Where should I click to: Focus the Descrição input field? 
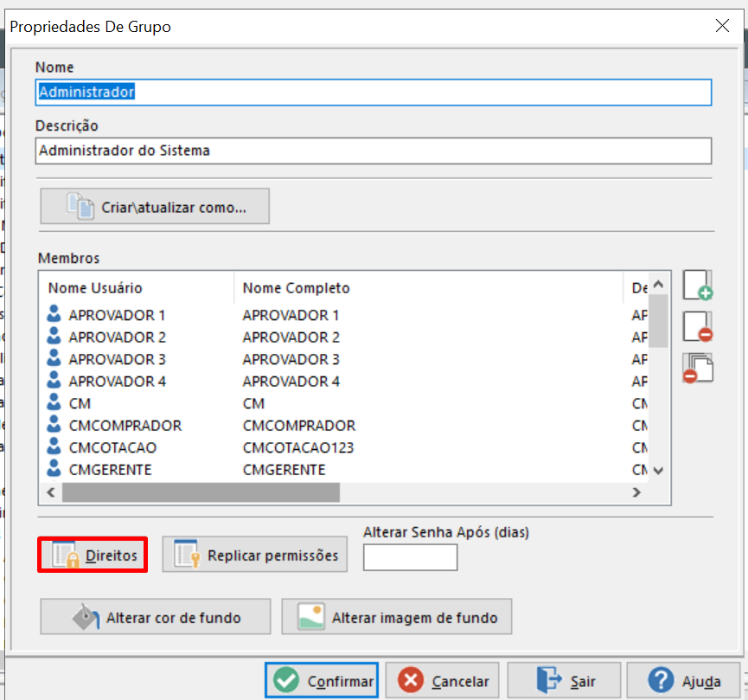coord(374,151)
